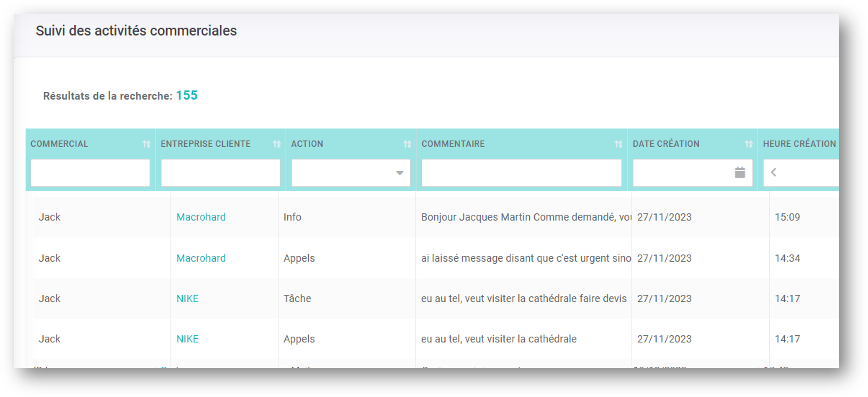
Task: Click the 'Suivi des activités commerciales' title
Action: click(x=136, y=31)
